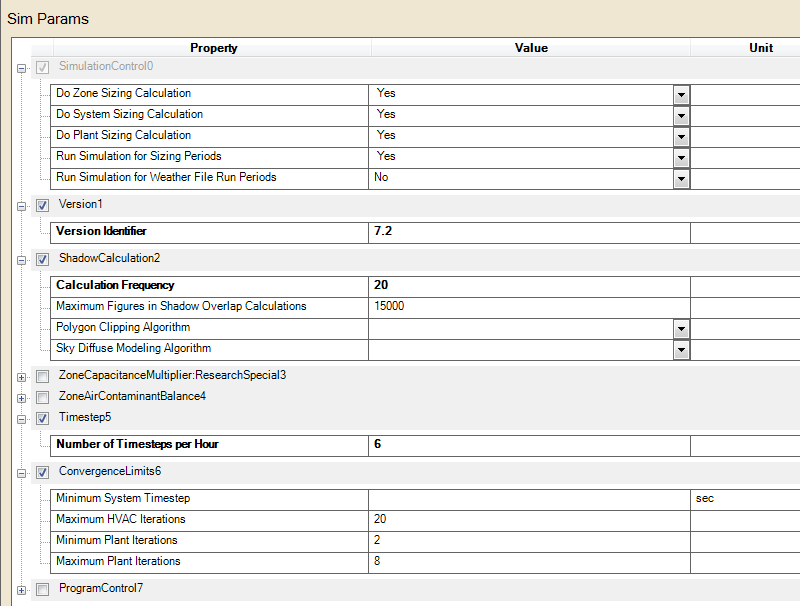
Task: Edit the Minimum Plant Iterations value
Action: pyautogui.click(x=529, y=542)
